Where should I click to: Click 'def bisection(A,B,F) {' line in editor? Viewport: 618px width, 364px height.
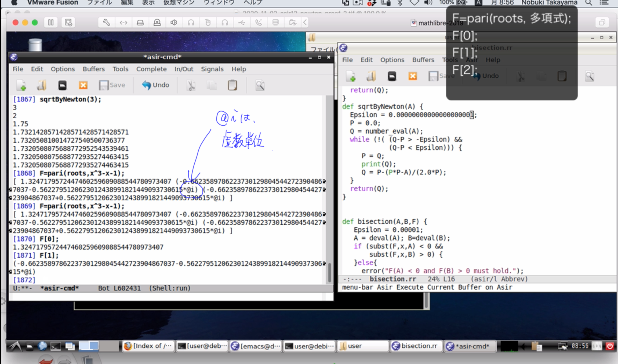pyautogui.click(x=384, y=221)
